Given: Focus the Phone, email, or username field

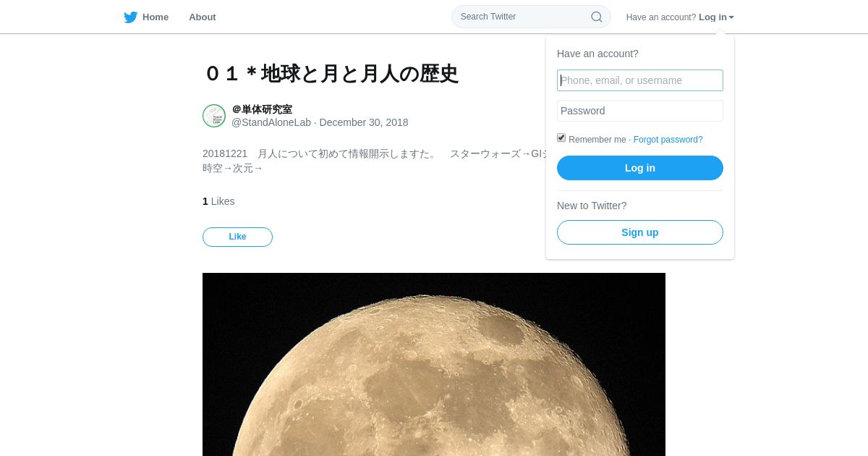Looking at the screenshot, I should pyautogui.click(x=640, y=80).
